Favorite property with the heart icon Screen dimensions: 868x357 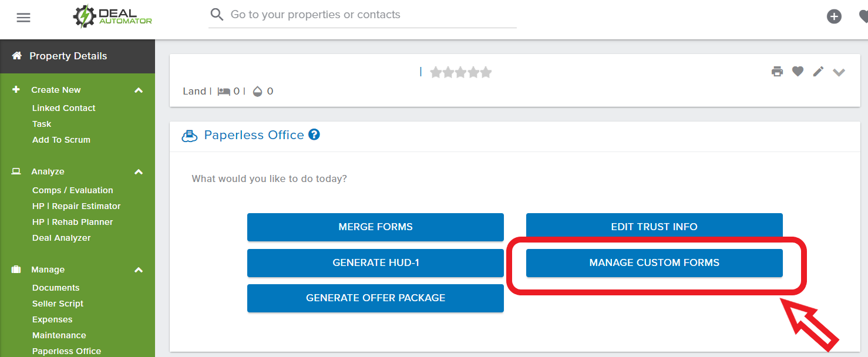(x=798, y=72)
